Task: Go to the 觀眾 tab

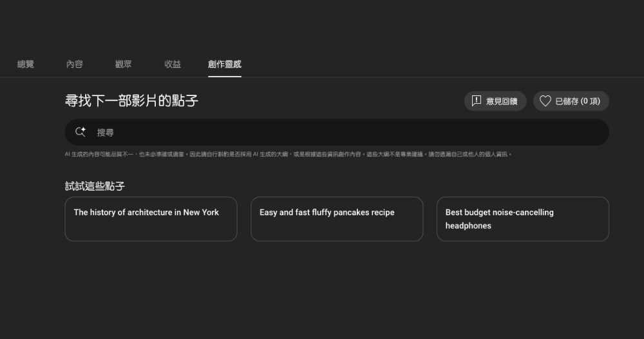Action: [x=124, y=64]
